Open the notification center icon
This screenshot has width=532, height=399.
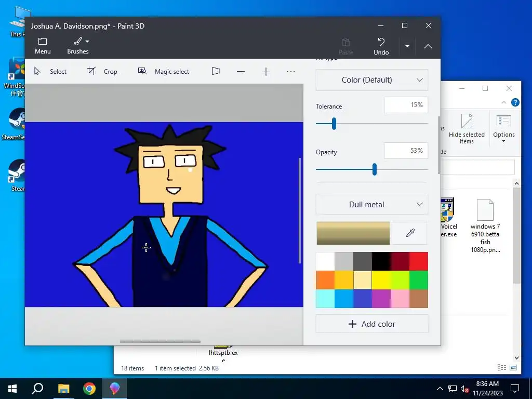pos(515,389)
